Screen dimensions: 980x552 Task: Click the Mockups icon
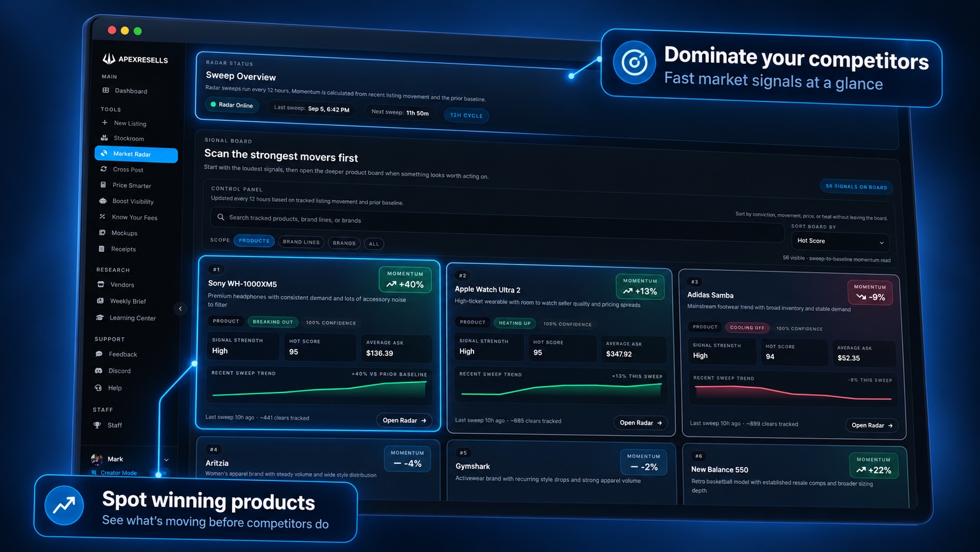(102, 232)
